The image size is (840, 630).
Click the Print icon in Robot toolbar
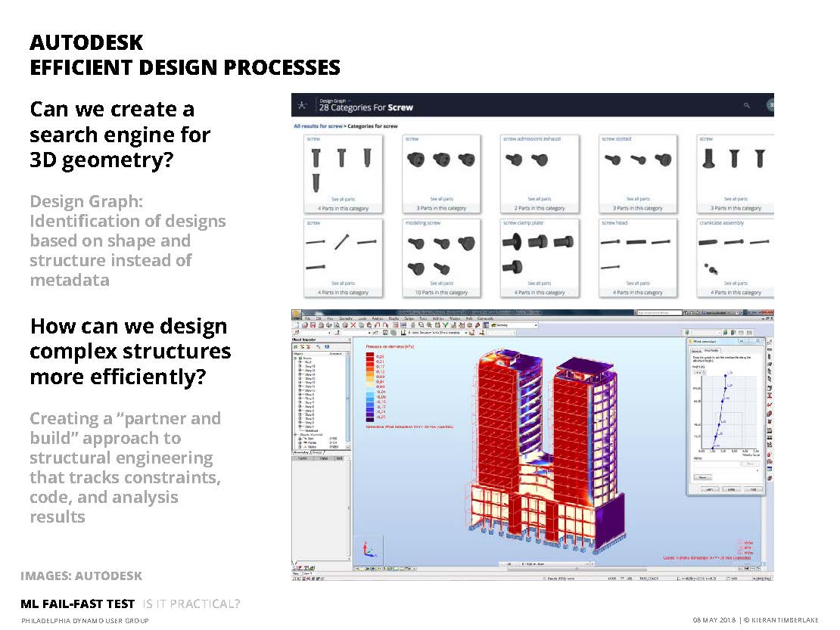click(321, 325)
